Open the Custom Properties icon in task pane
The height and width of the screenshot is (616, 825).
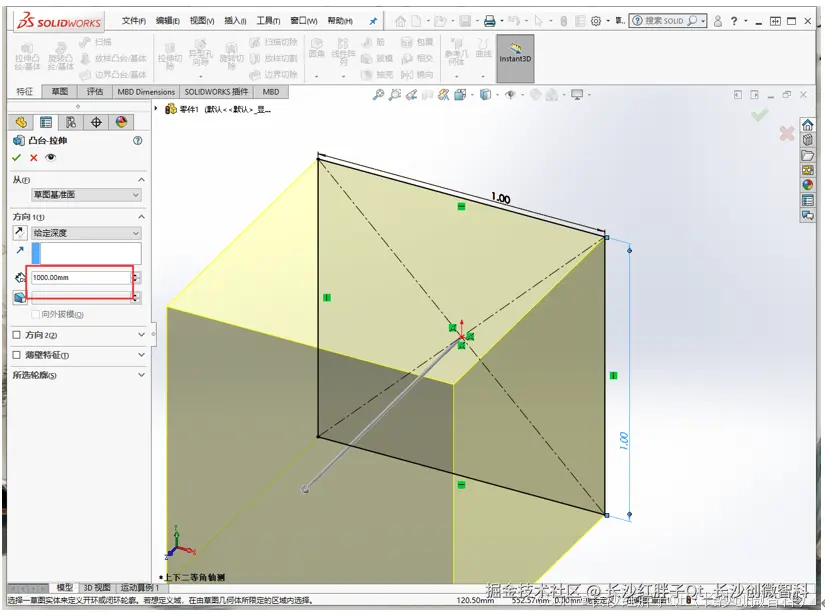point(808,200)
